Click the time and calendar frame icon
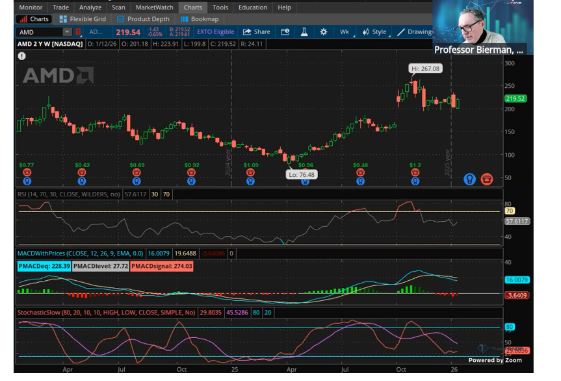Screen dimensions: 561x381 click(285, 32)
